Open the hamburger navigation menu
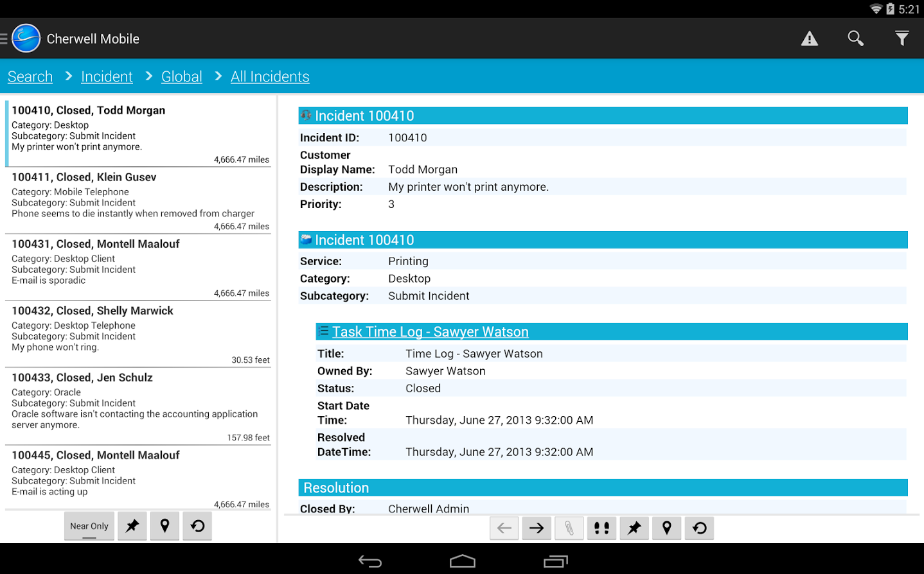 pyautogui.click(x=4, y=39)
